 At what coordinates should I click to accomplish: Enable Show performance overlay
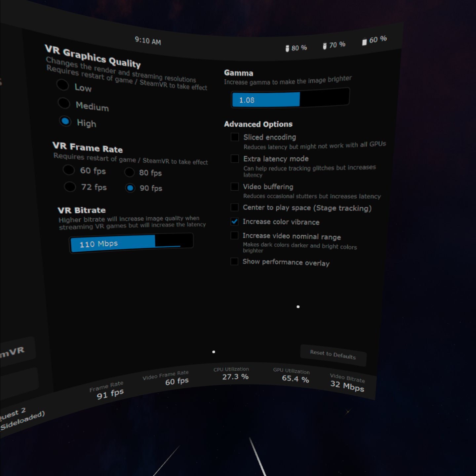point(234,261)
